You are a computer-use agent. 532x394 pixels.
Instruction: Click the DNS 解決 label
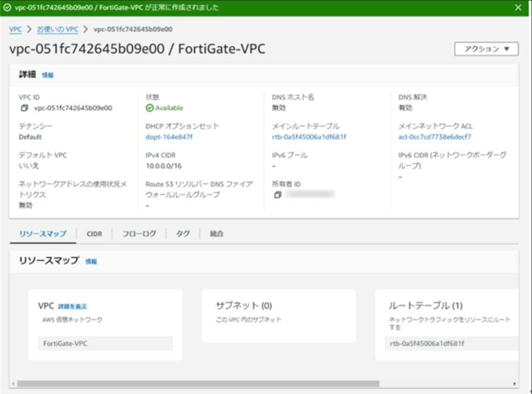(x=412, y=97)
